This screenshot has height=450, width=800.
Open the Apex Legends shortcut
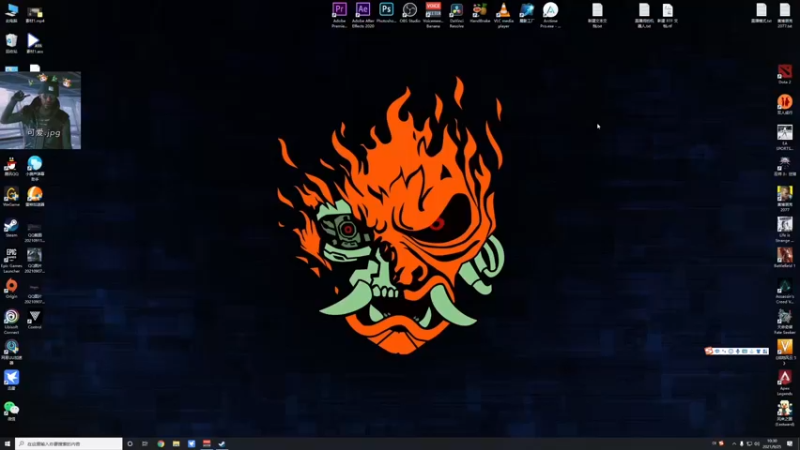coord(785,383)
